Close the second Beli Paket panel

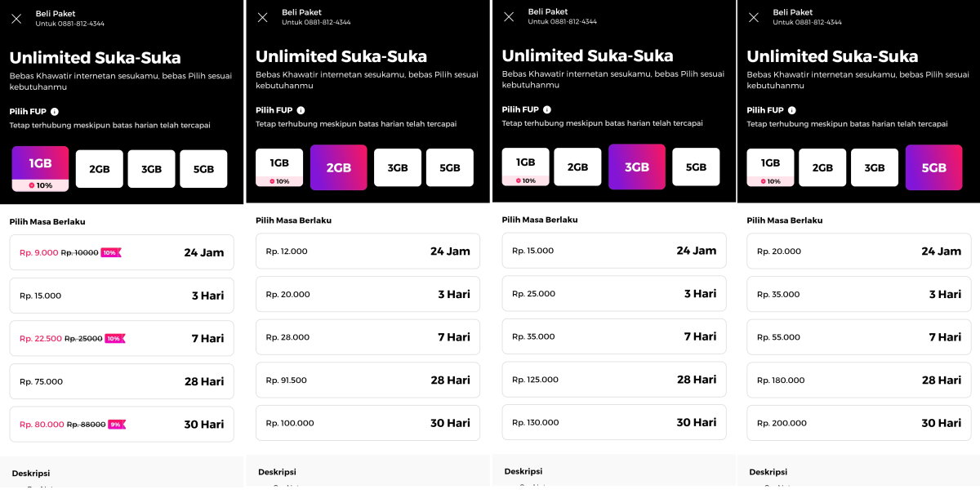[263, 17]
